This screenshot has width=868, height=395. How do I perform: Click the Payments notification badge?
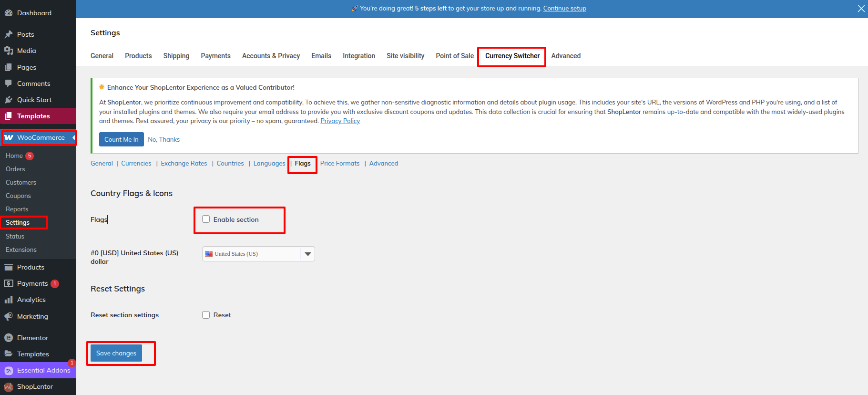point(55,283)
